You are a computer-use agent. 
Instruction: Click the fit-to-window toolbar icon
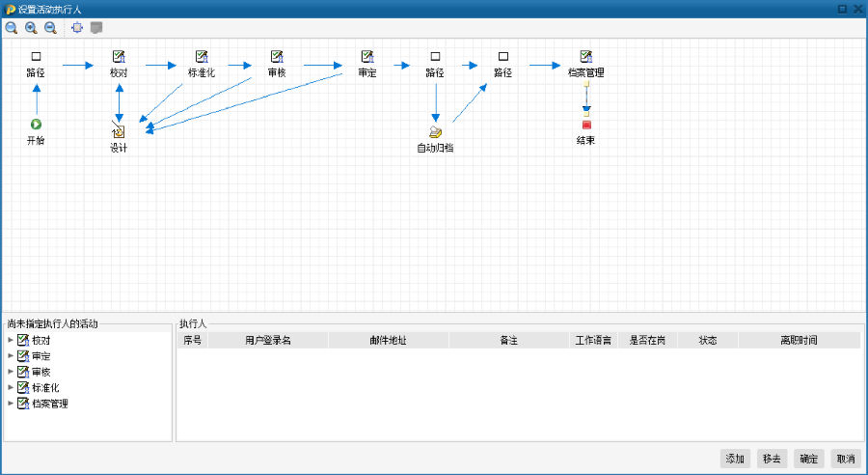point(77,27)
